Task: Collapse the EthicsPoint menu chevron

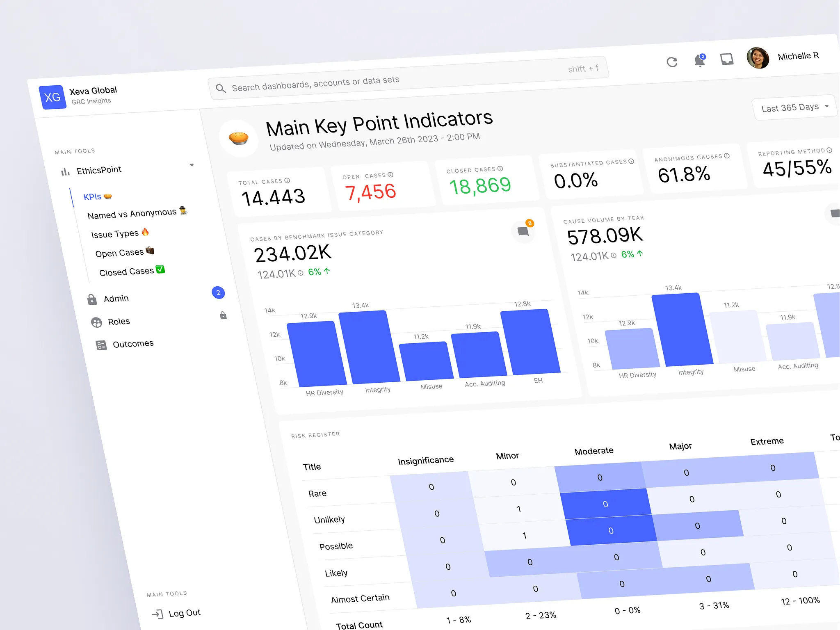Action: 192,165
